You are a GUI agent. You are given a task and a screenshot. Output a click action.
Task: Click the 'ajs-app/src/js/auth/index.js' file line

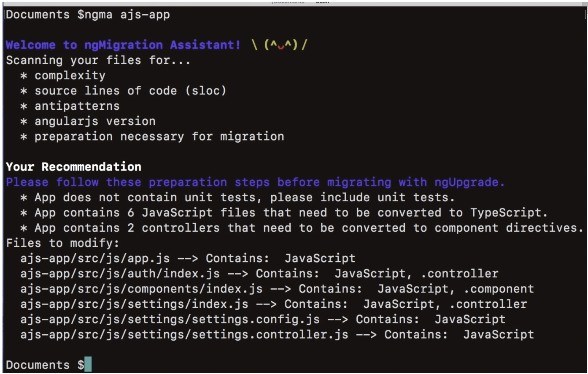click(x=259, y=274)
